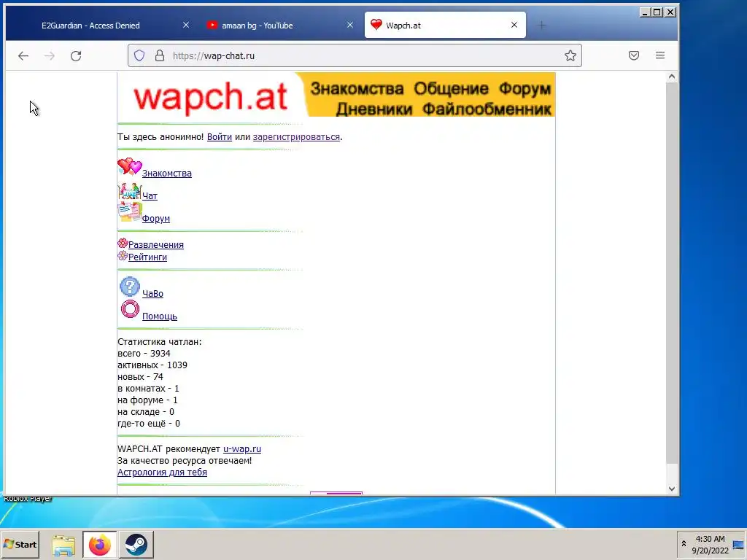Close the Wapch.at tab
747x560 pixels.
point(514,25)
